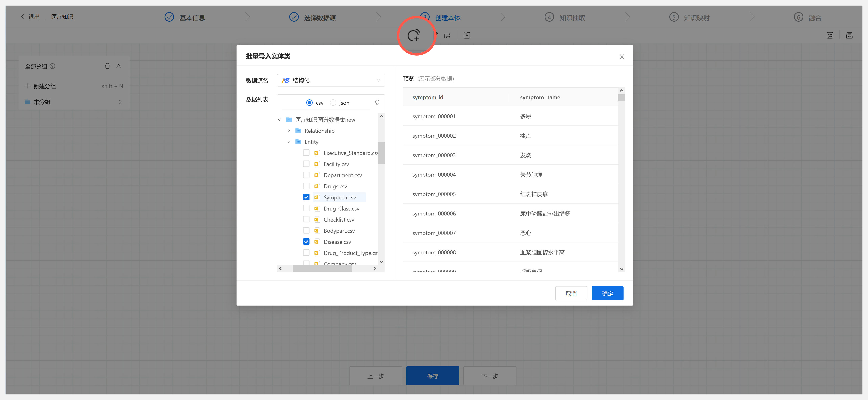Collapse the 医疗知识图谱数据集new tree node
Viewport: 868px width, 400px height.
click(x=279, y=120)
